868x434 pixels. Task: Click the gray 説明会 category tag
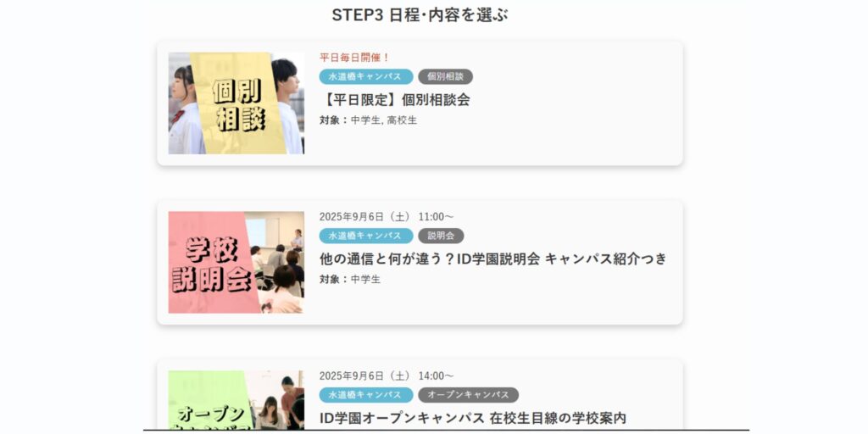(x=441, y=236)
